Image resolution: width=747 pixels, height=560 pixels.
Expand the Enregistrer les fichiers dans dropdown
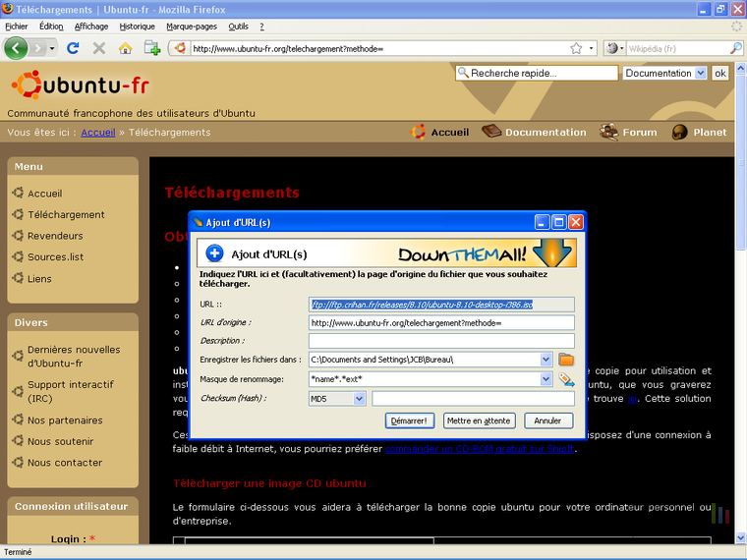(546, 360)
